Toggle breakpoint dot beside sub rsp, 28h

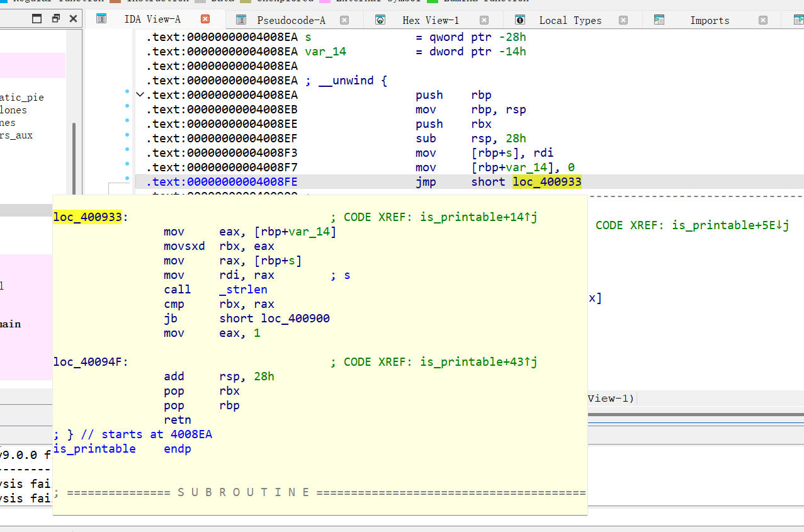click(127, 134)
